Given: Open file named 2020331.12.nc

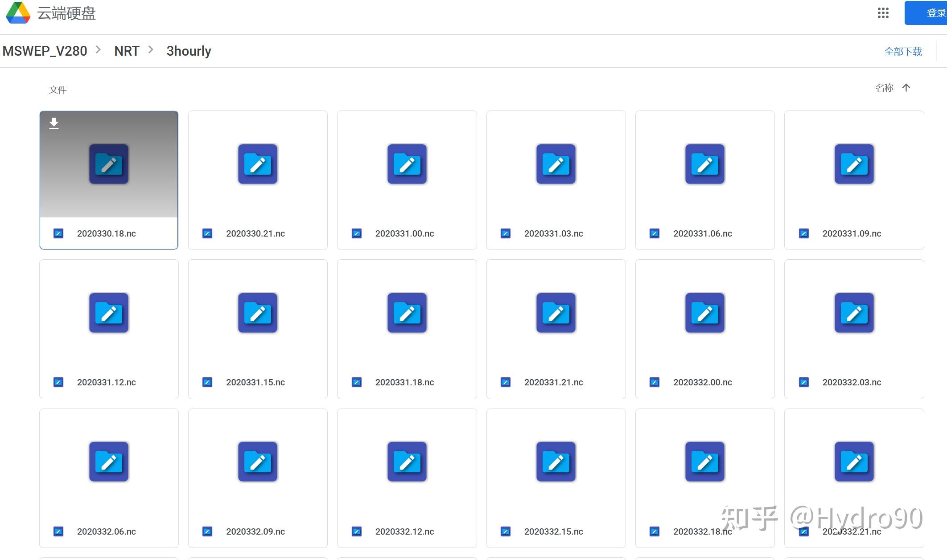Looking at the screenshot, I should [106, 382].
